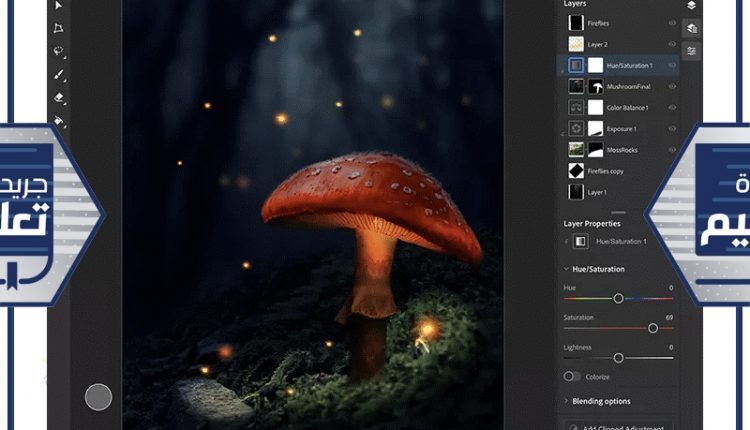
Task: Open the layer properties sliders icon
Action: point(691,51)
